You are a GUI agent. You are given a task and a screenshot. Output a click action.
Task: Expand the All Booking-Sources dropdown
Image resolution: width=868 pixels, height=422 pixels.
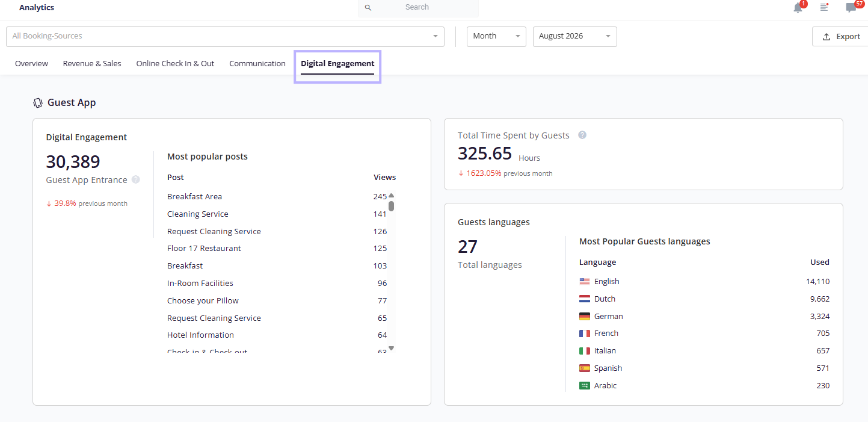[x=225, y=36]
